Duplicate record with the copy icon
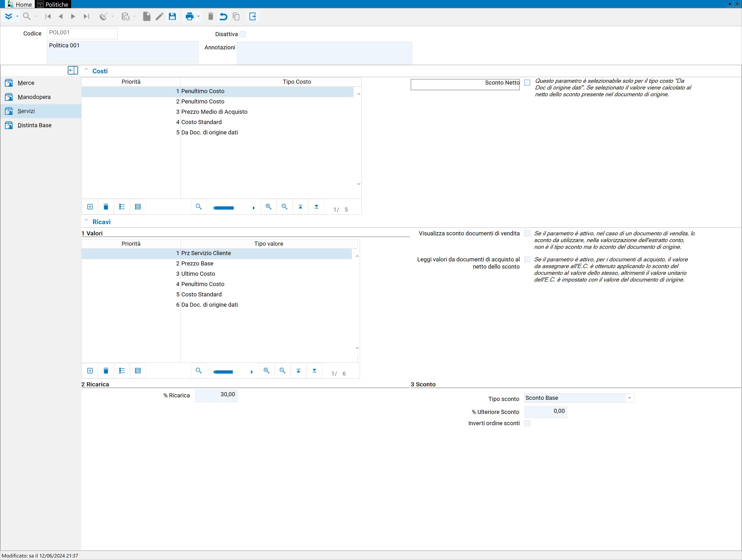The image size is (742, 560). (x=236, y=16)
